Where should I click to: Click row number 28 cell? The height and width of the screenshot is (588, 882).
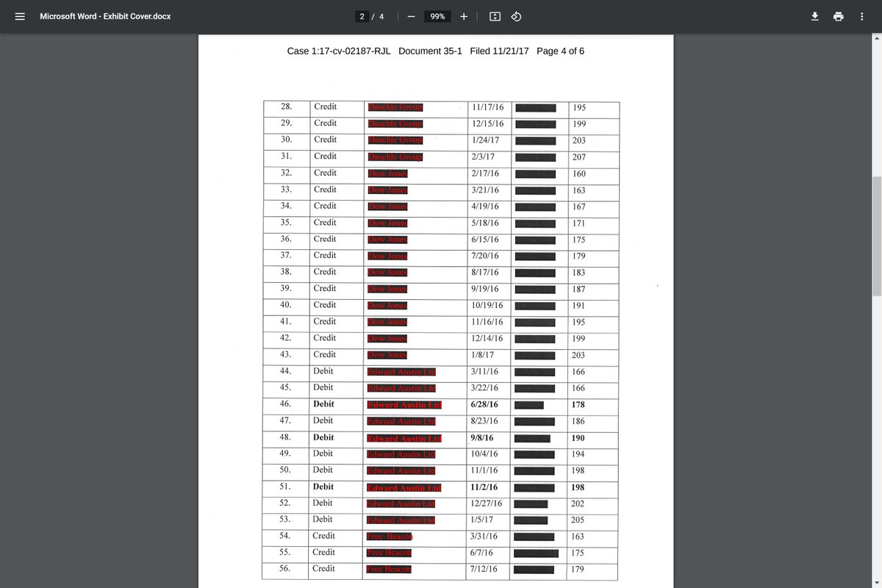(286, 107)
